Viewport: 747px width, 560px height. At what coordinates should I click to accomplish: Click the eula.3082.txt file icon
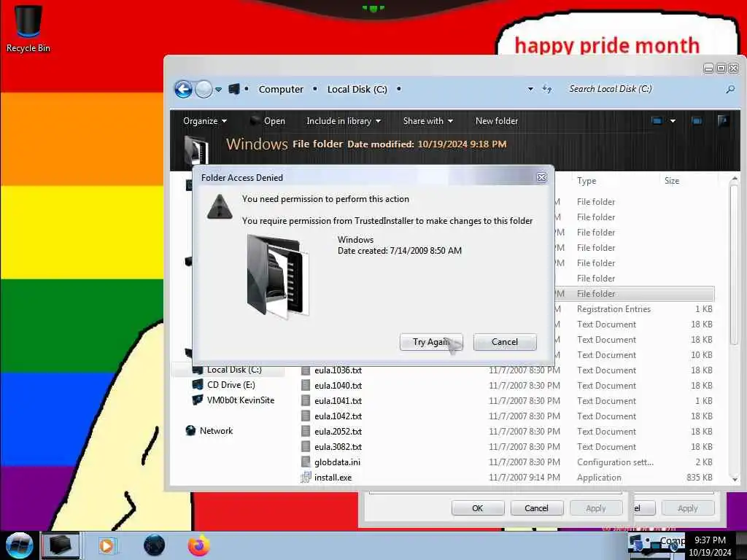point(306,447)
